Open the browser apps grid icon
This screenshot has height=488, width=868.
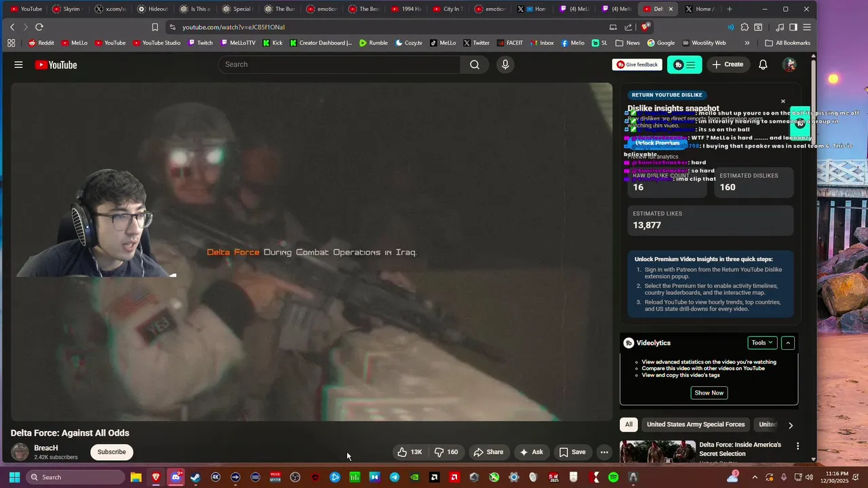11,43
